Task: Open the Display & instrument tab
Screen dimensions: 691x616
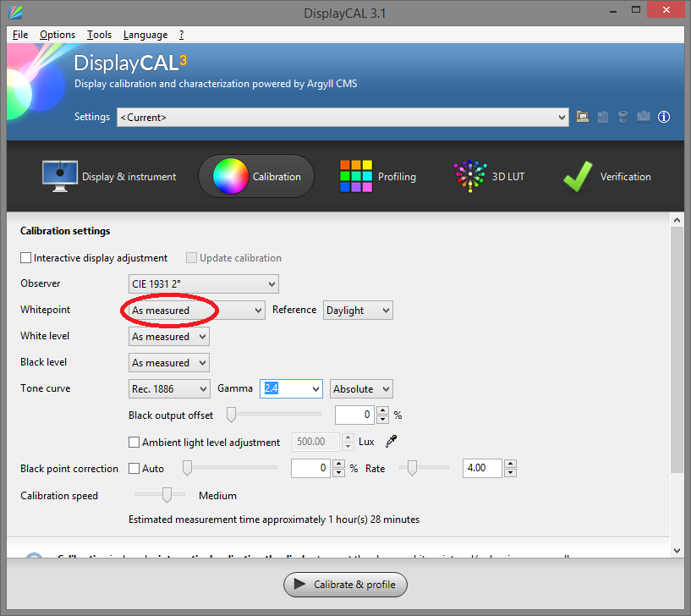Action: click(109, 177)
